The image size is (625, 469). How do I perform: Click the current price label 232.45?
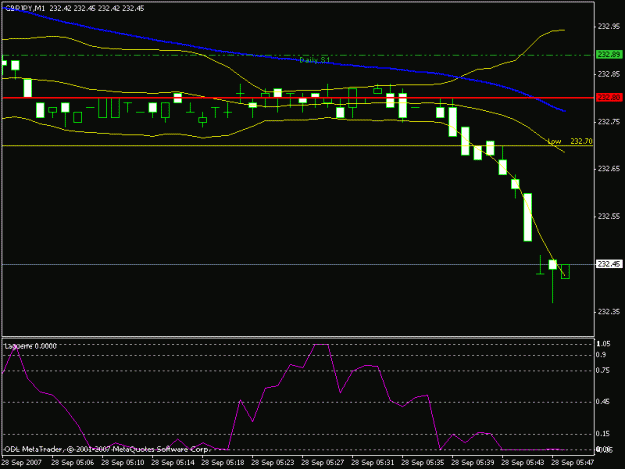point(609,264)
